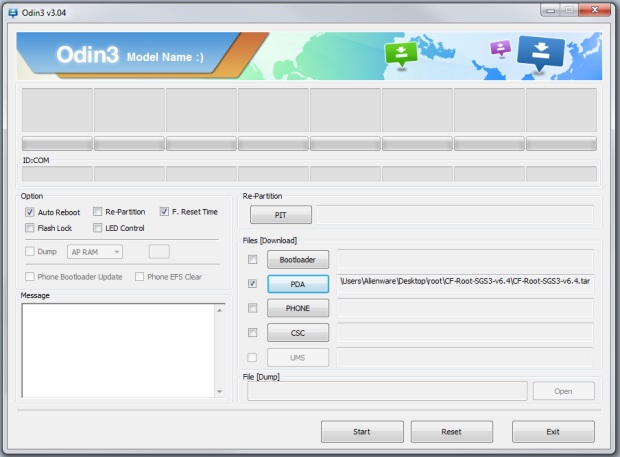Viewport: 620px width, 457px height.
Task: Enable the Flash Lock checkbox
Action: [30, 228]
